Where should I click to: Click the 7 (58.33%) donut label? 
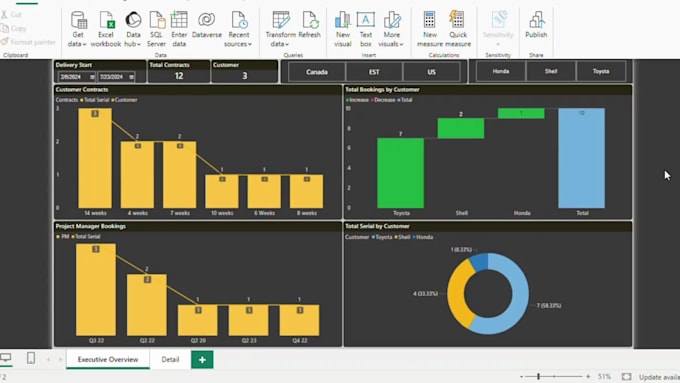(x=549, y=305)
